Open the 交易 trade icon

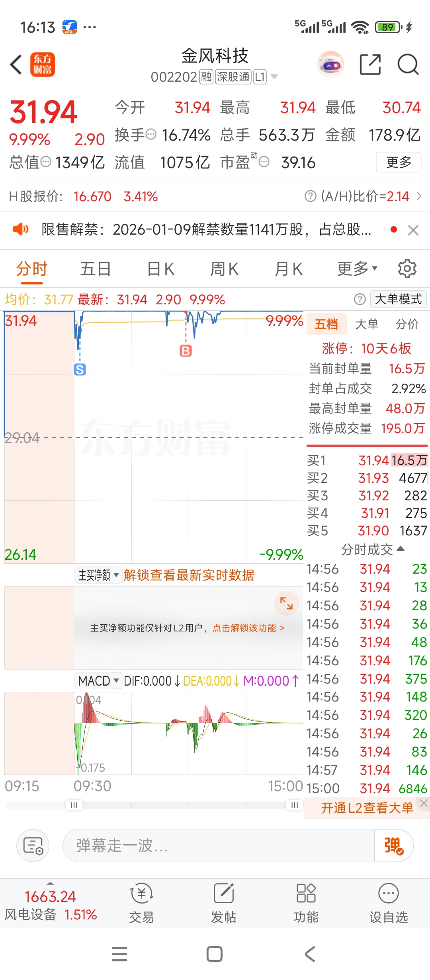tap(141, 903)
